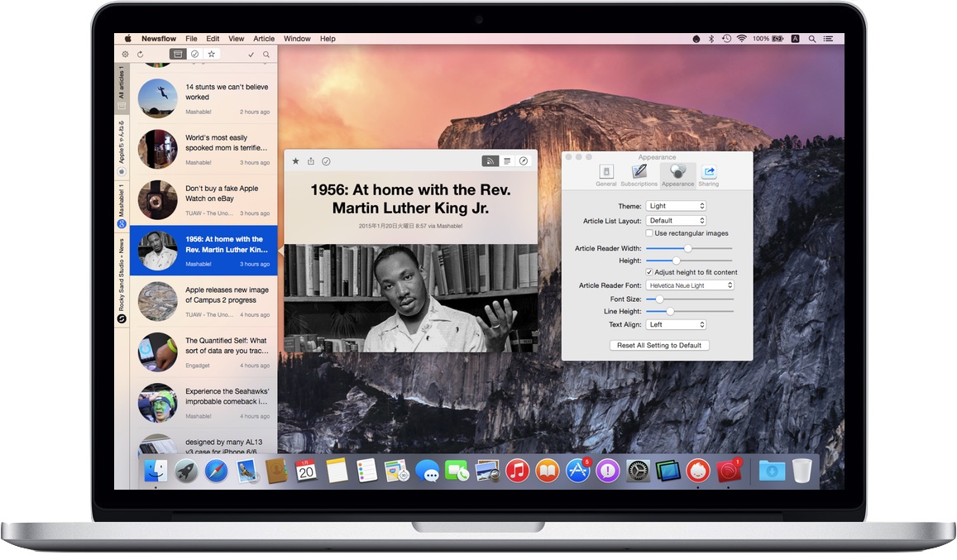Open the Help menu

click(x=328, y=39)
